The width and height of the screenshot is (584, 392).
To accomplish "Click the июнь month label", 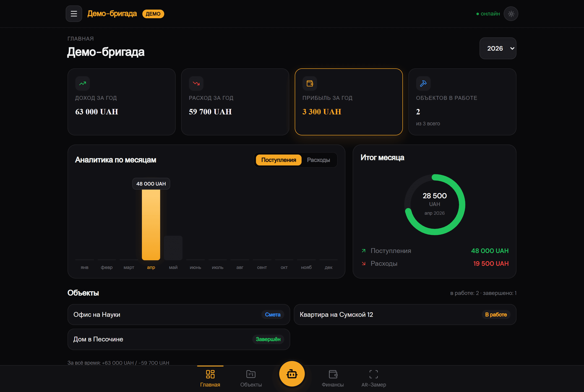I will (196, 268).
